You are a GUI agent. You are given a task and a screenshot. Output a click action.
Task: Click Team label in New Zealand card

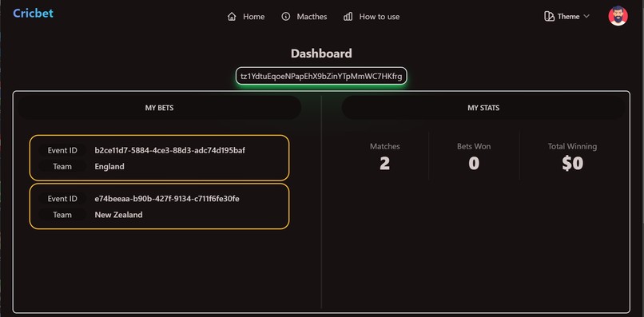coord(62,215)
